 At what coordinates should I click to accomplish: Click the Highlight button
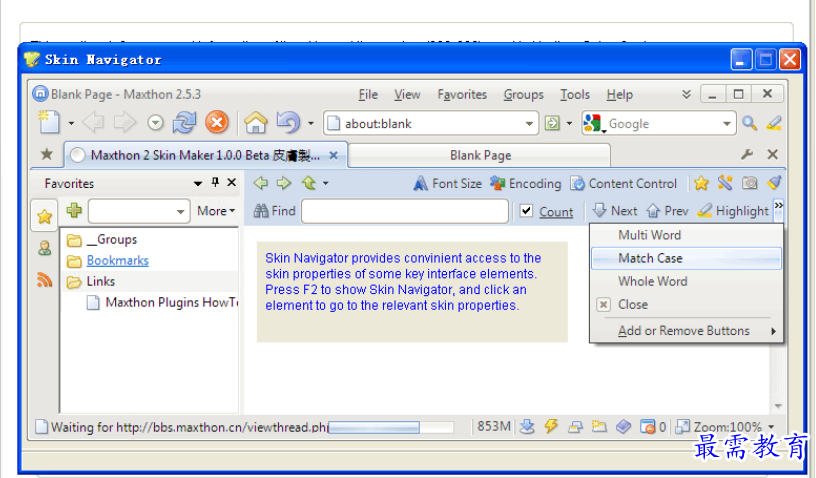pyautogui.click(x=733, y=211)
